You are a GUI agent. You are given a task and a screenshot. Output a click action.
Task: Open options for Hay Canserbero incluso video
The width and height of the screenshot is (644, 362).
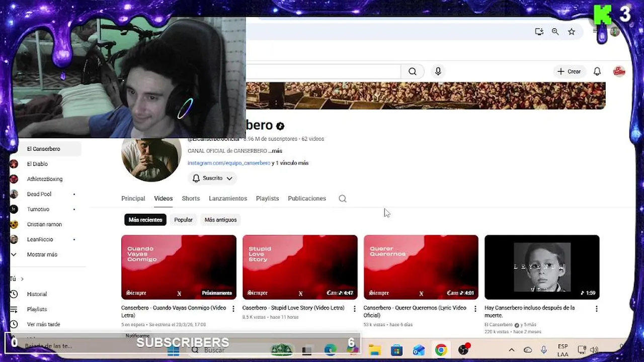point(596,309)
